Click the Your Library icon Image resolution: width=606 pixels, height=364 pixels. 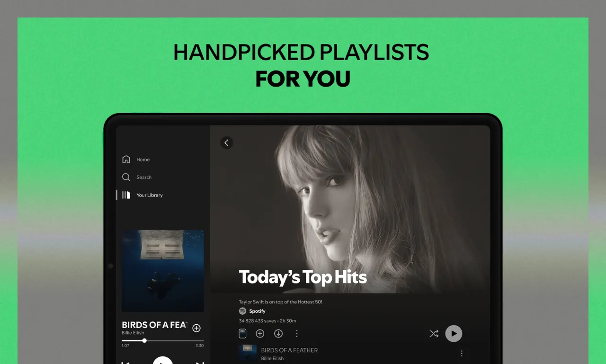(126, 195)
